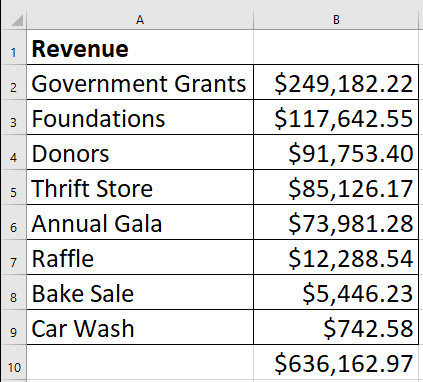The width and height of the screenshot is (423, 382).
Task: Select column B header
Action: click(336, 20)
